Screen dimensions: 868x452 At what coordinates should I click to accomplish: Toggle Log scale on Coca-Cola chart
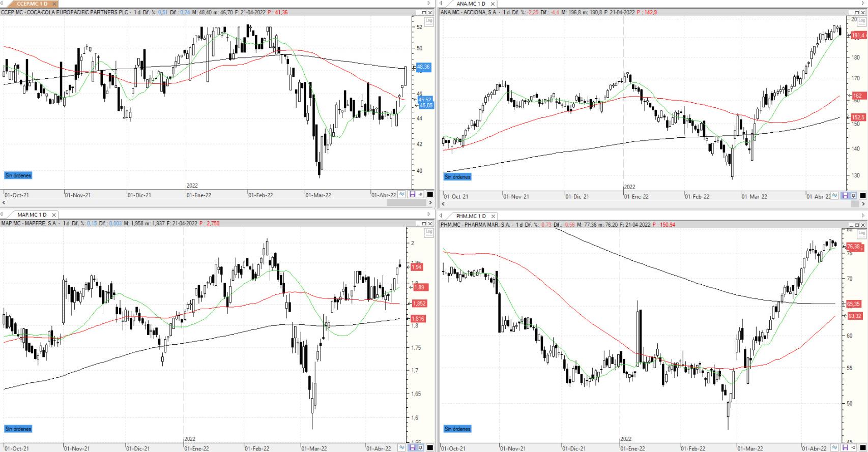429,21
